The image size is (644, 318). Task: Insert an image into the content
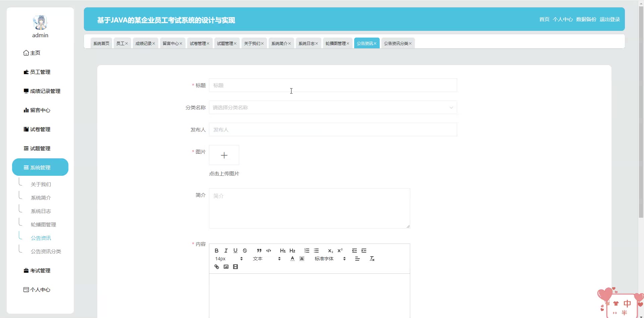[x=226, y=267]
